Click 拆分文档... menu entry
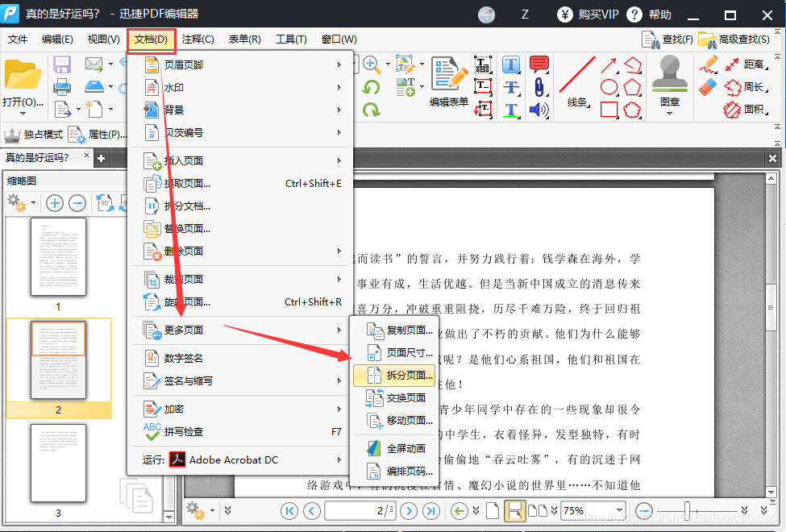The height and width of the screenshot is (532, 786). tap(242, 206)
